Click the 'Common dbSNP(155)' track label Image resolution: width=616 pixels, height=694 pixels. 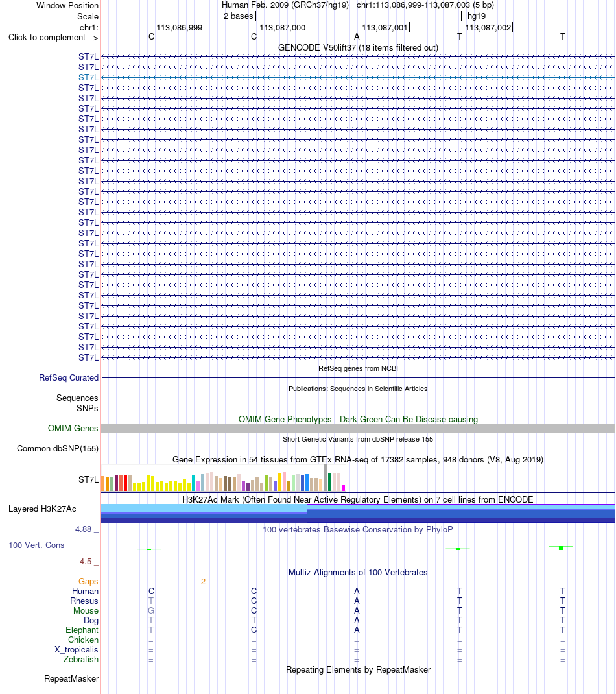58,449
